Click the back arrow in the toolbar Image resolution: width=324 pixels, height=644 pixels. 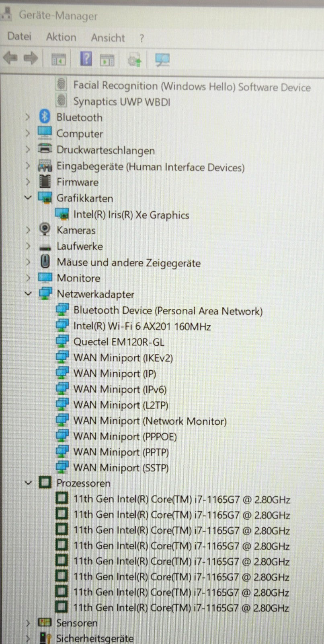pyautogui.click(x=10, y=59)
